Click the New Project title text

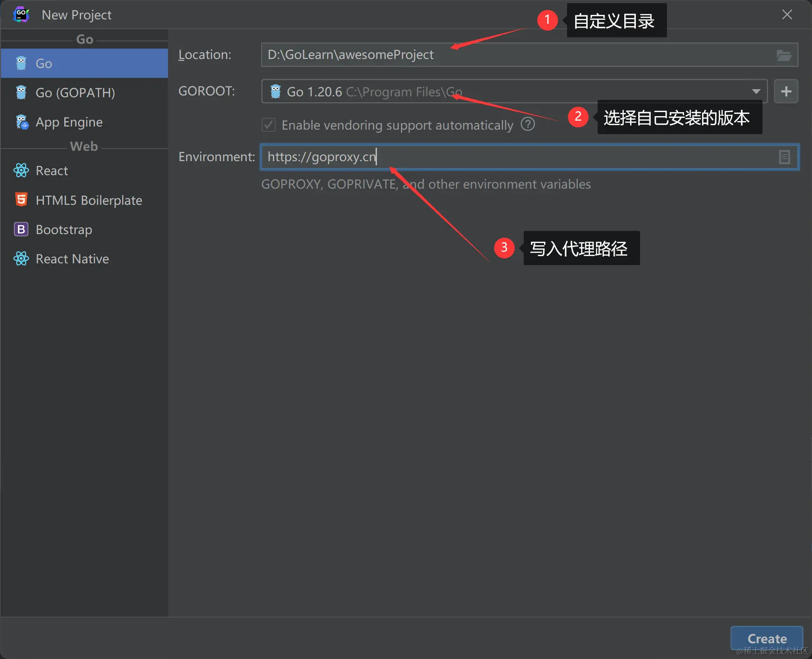77,15
